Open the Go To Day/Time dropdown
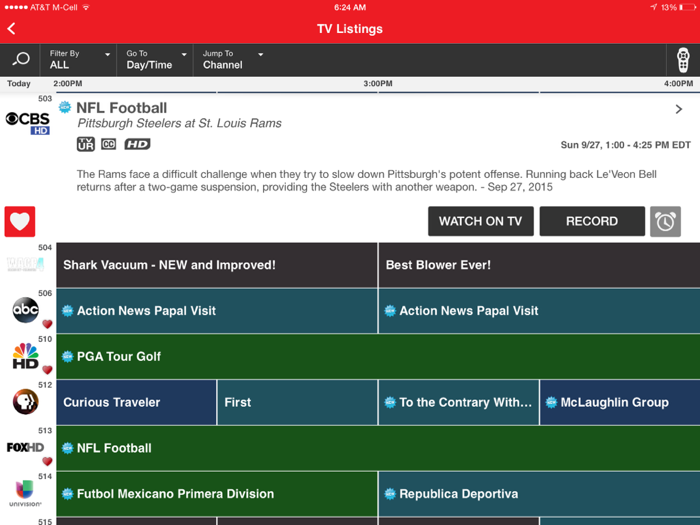700x525 pixels. tap(155, 60)
